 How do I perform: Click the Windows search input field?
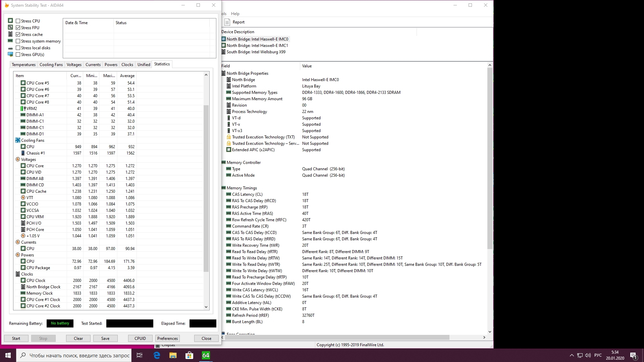(x=79, y=355)
